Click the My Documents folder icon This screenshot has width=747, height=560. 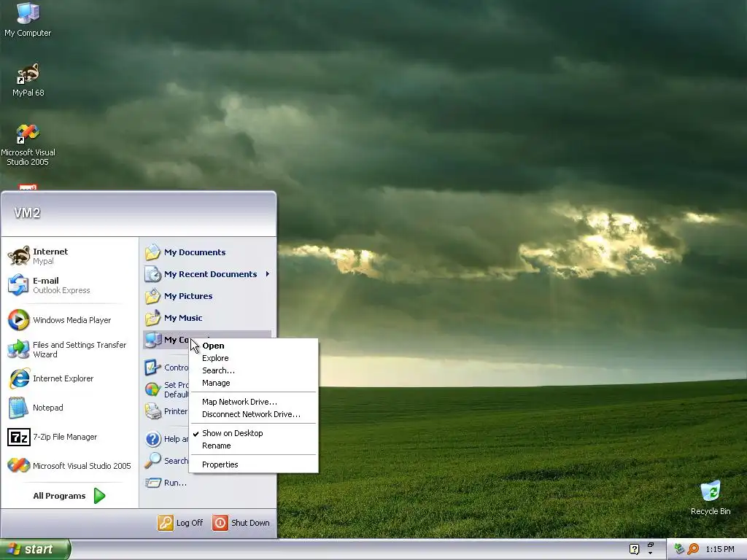[x=152, y=252]
